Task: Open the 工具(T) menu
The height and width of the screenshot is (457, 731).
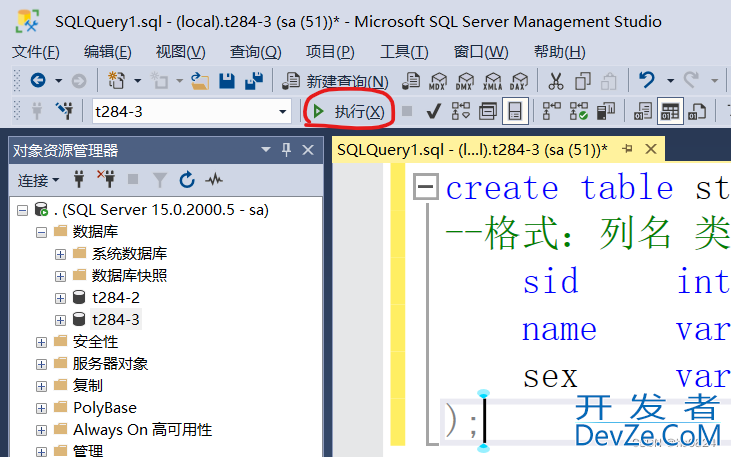Action: (404, 52)
